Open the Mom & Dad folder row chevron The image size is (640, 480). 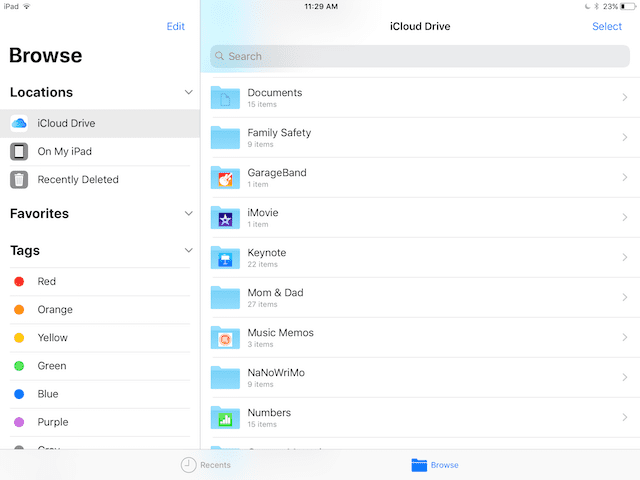(624, 297)
